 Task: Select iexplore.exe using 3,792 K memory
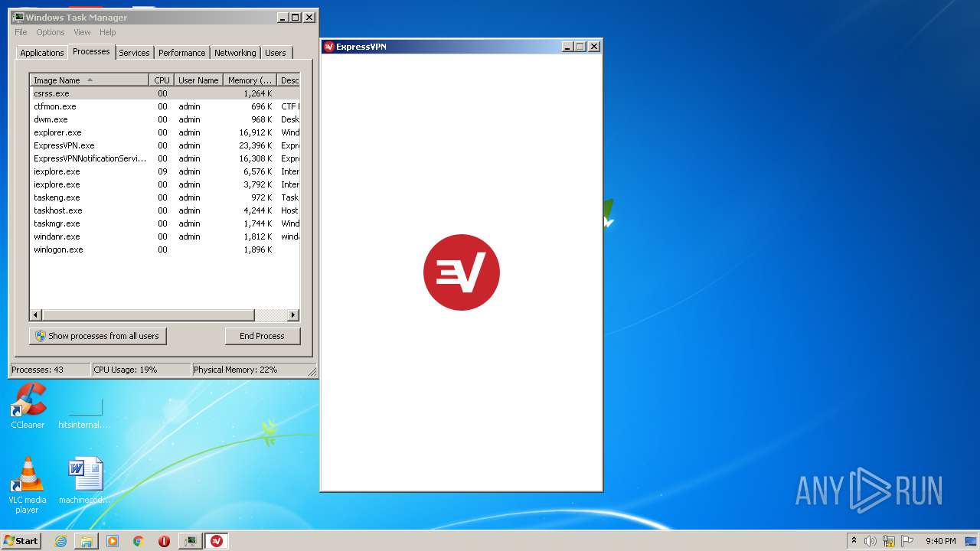[x=165, y=184]
